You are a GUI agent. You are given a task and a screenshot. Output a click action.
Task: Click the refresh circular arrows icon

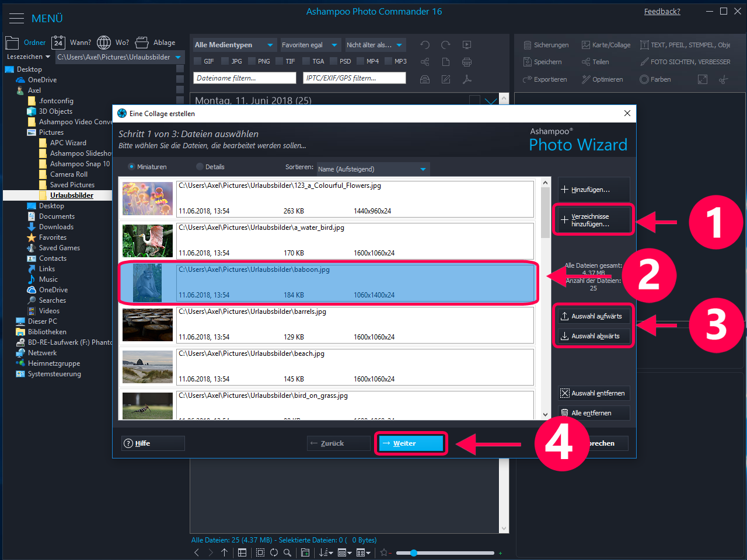point(274,552)
